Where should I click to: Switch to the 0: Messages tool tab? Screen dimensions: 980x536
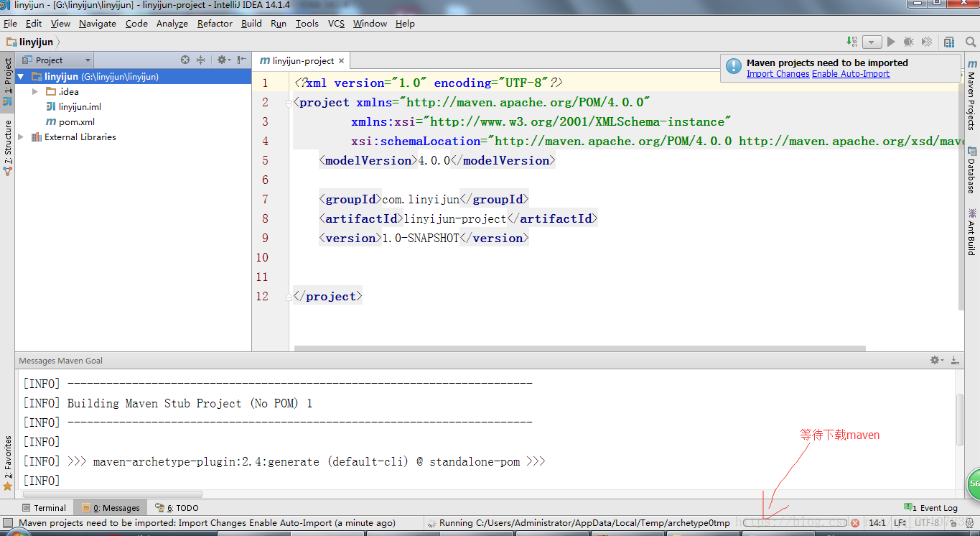110,508
